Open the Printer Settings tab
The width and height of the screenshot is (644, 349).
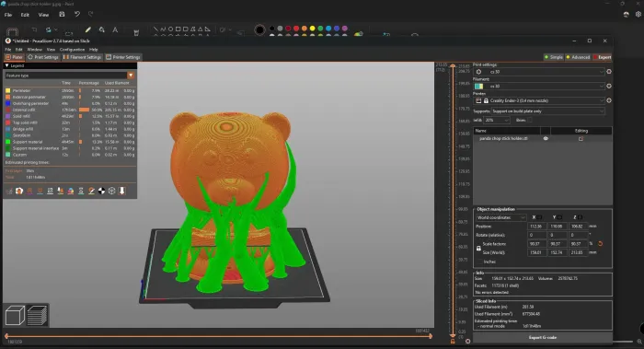click(x=123, y=57)
